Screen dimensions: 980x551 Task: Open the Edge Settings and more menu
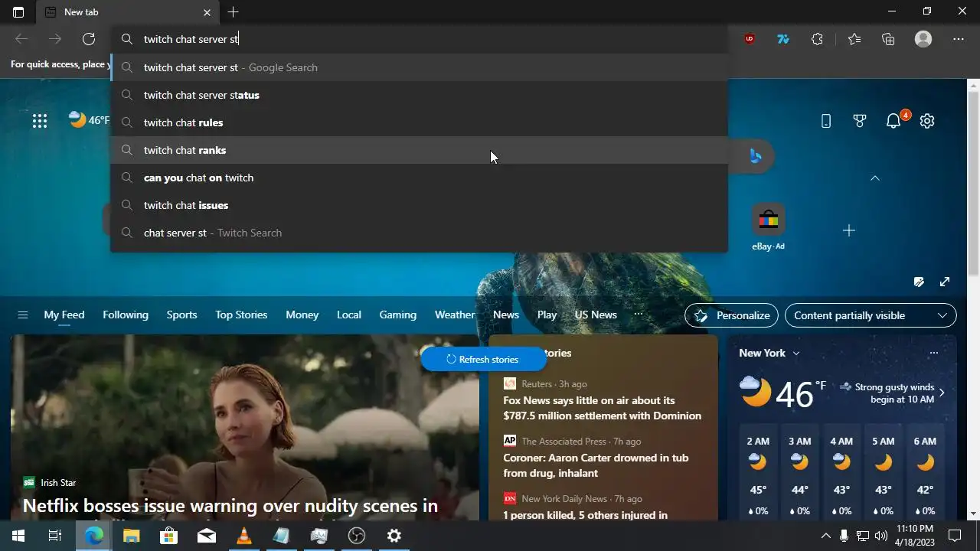(959, 39)
